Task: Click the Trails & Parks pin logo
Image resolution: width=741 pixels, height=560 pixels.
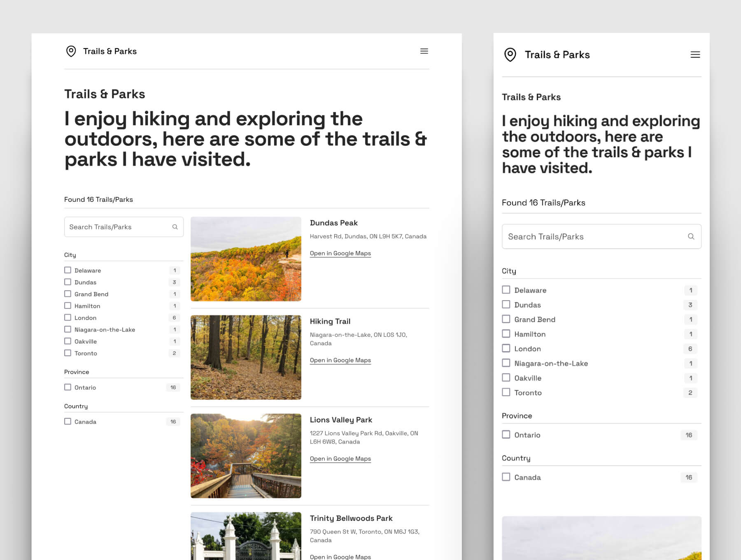Action: point(70,51)
